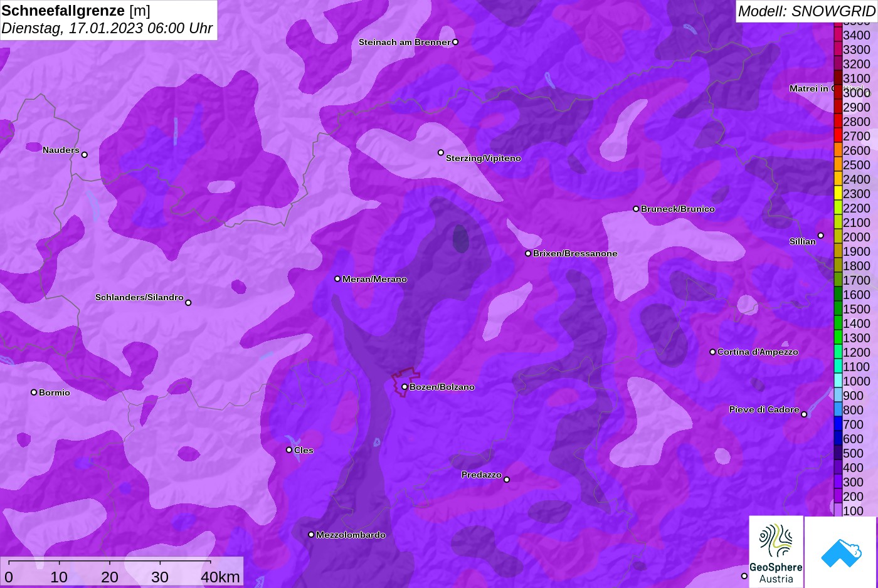Select the 1300 legend value

[x=857, y=338]
